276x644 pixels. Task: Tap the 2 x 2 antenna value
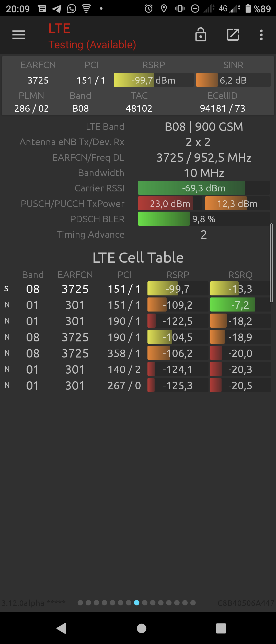point(198,142)
